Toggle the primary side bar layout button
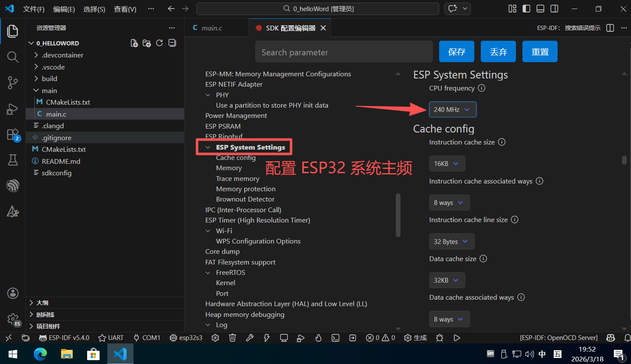 [526, 9]
